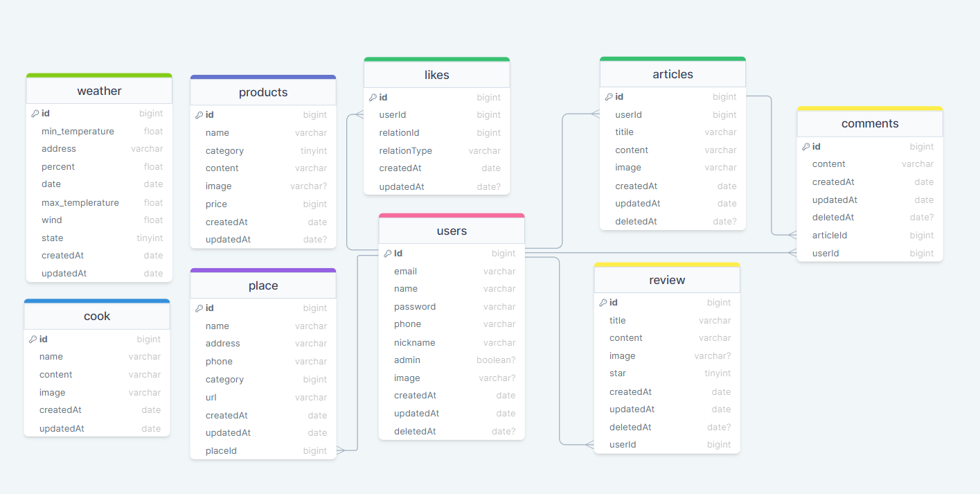
Task: Click the nickname column in users
Action: tap(452, 342)
